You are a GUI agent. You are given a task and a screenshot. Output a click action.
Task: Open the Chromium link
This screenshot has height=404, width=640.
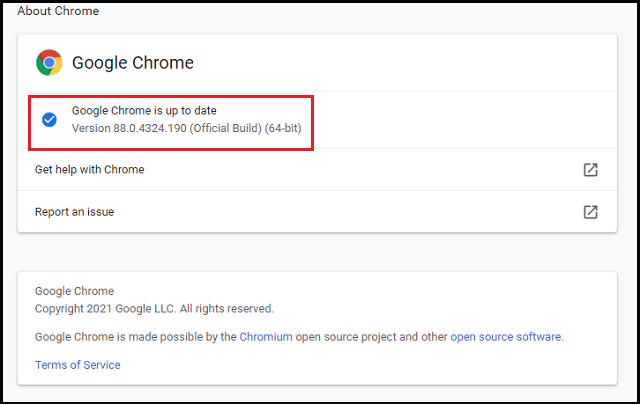266,337
